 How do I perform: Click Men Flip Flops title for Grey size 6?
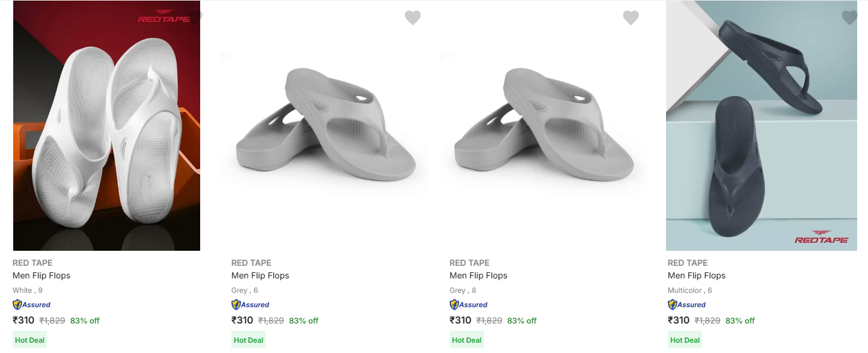(x=260, y=275)
